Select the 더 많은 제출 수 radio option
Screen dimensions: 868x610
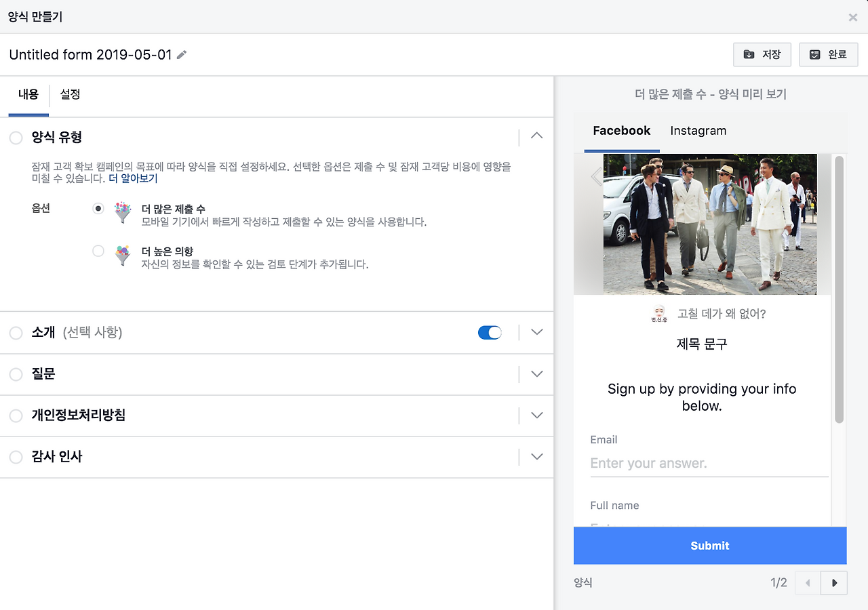pos(98,208)
